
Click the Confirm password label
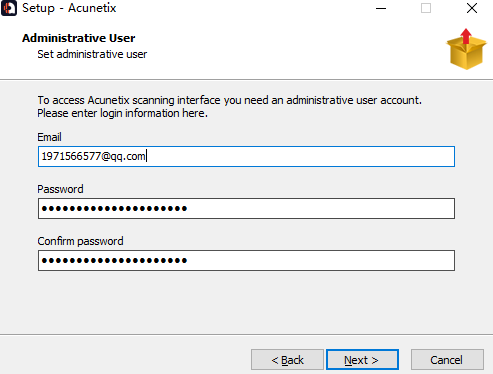point(80,241)
